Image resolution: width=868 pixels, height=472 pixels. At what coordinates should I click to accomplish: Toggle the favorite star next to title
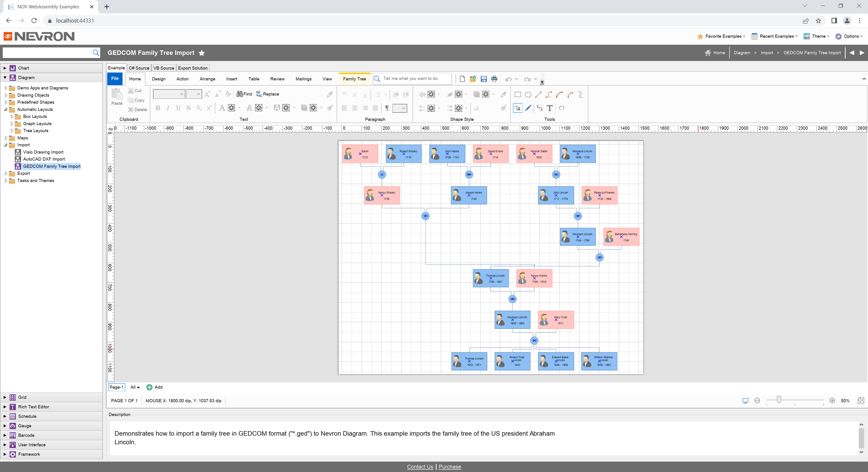click(x=201, y=53)
